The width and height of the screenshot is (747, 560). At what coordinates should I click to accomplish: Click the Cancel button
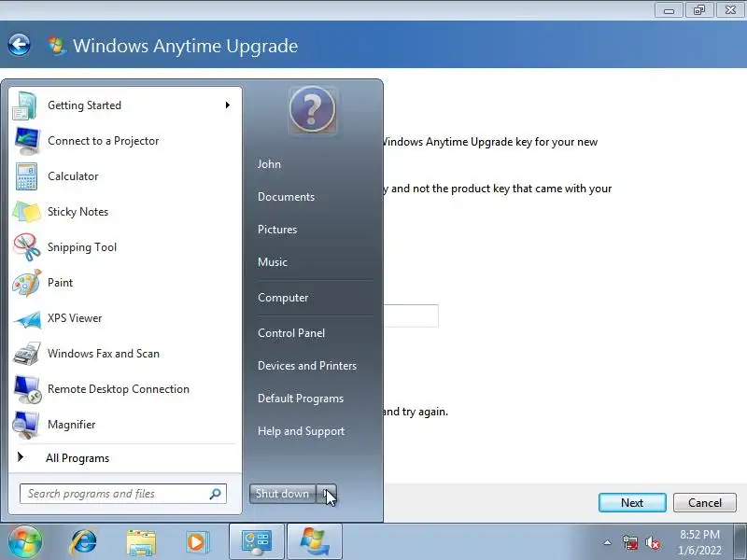coord(705,503)
